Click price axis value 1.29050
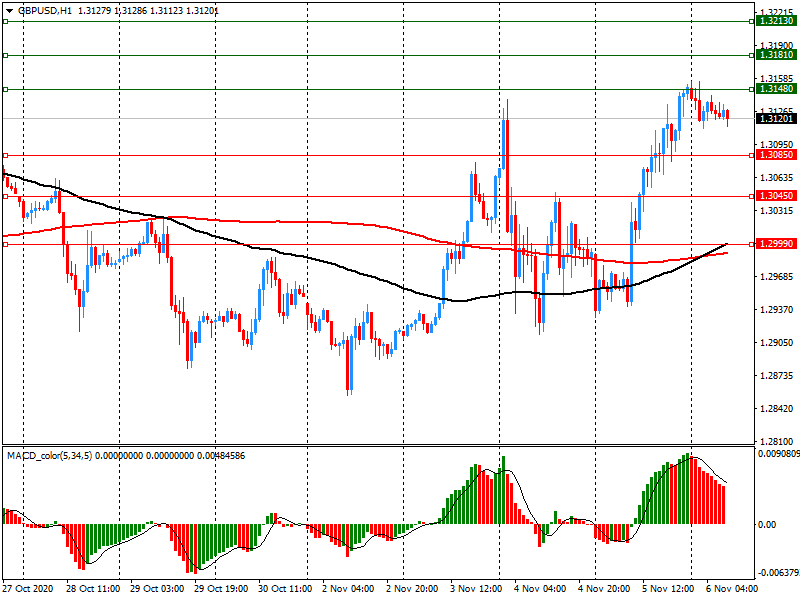Viewport: 800px width, 600px height. coord(777,342)
